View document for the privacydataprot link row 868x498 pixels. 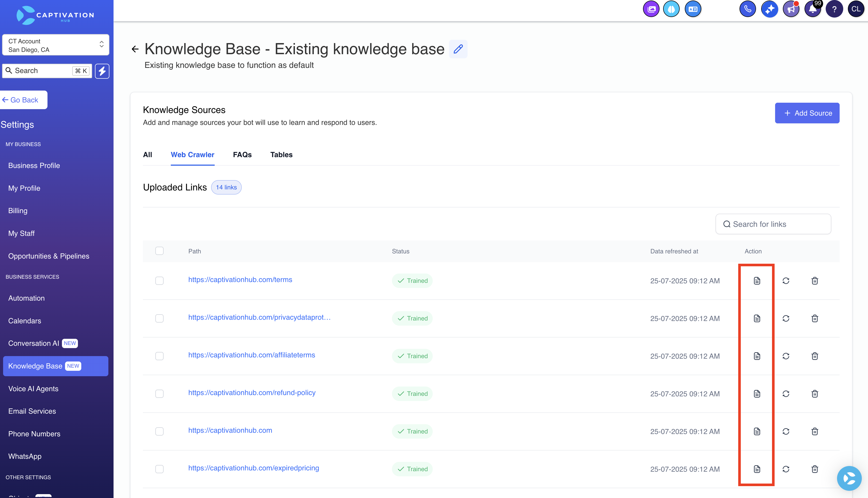(x=757, y=318)
